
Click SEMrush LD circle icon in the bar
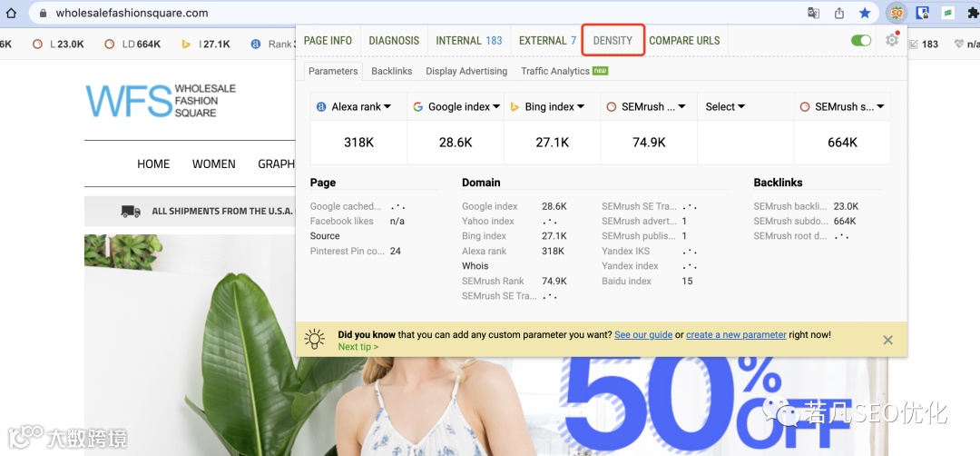(110, 45)
